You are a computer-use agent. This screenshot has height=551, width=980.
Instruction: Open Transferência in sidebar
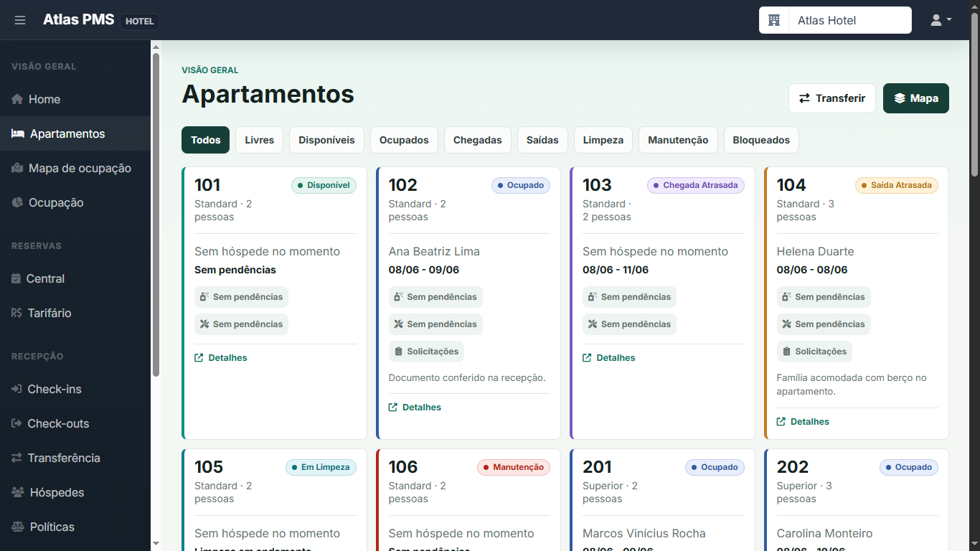click(x=75, y=458)
